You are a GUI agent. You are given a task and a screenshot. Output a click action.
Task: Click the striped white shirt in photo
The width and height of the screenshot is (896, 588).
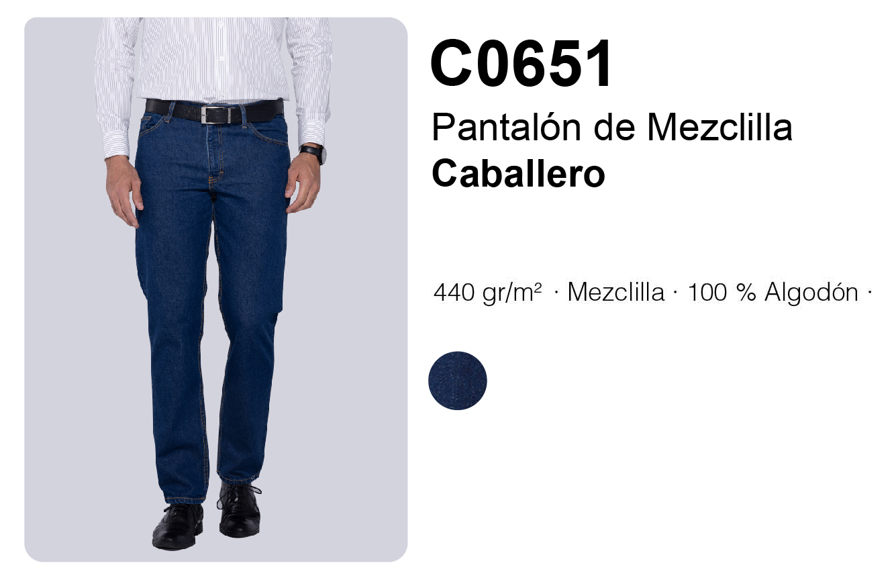click(213, 60)
